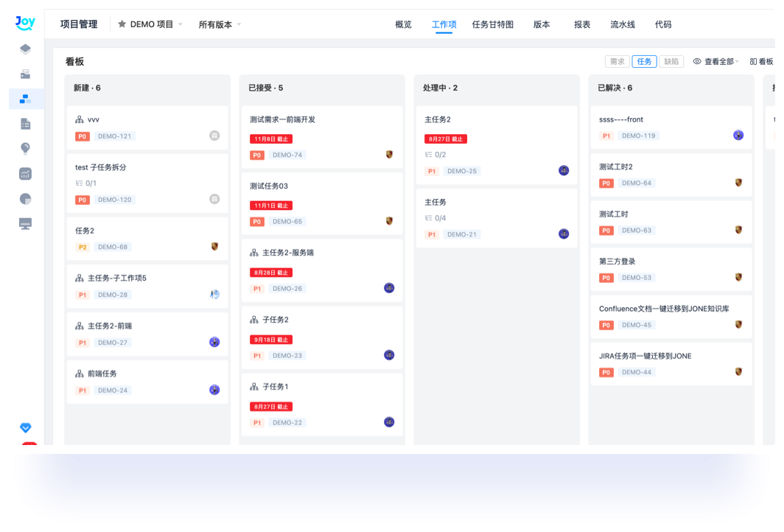Click the 新建 · 6 column header

[x=87, y=88]
